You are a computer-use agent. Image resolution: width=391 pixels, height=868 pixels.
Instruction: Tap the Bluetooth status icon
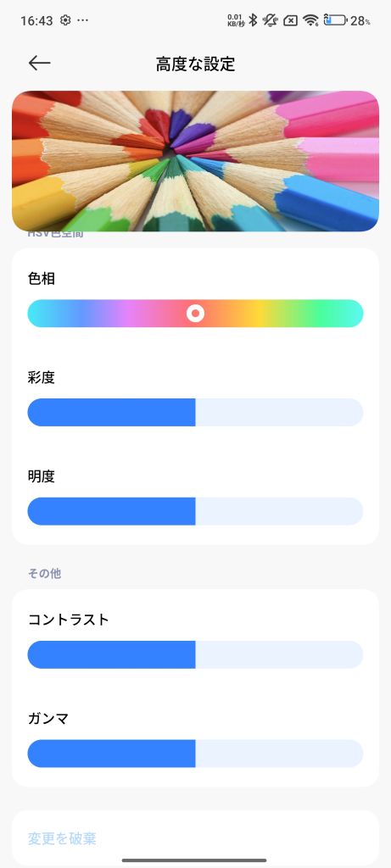[253, 20]
